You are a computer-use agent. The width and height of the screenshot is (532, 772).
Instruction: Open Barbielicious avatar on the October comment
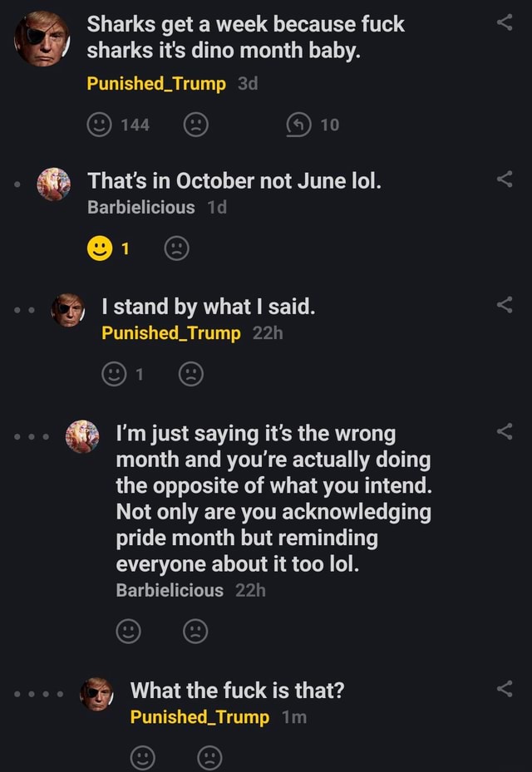(x=55, y=184)
